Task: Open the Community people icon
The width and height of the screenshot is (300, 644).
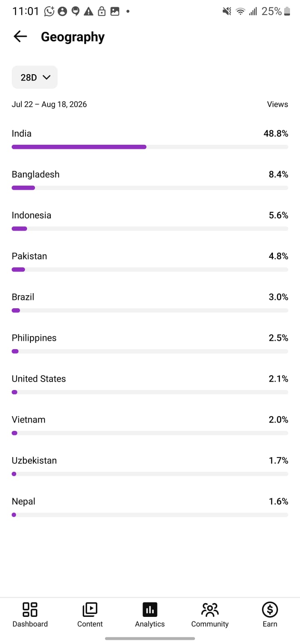Action: click(x=210, y=609)
